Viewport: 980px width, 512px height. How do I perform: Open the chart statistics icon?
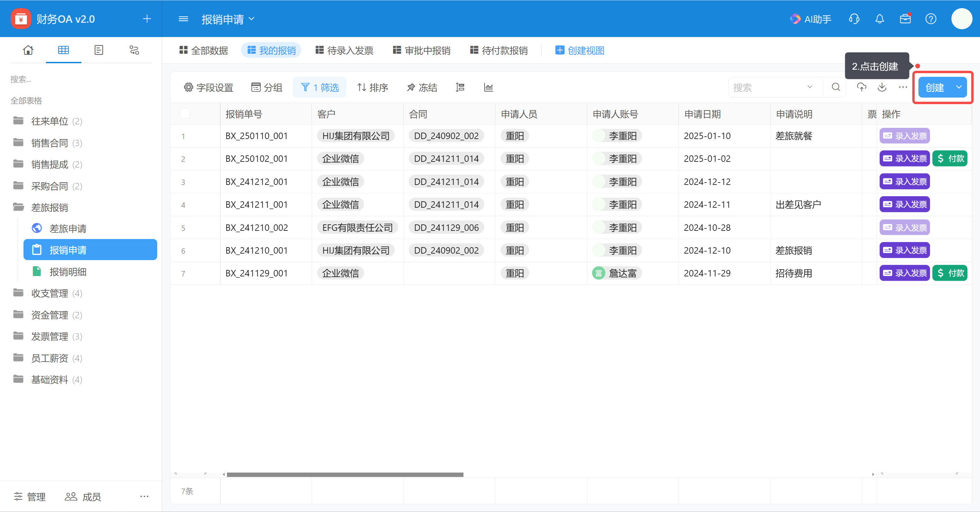pyautogui.click(x=489, y=87)
